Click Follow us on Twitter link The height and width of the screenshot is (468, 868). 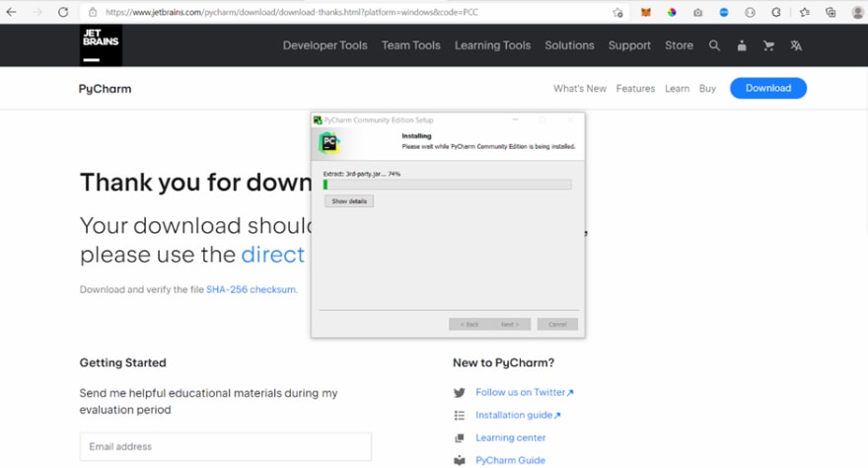click(524, 392)
